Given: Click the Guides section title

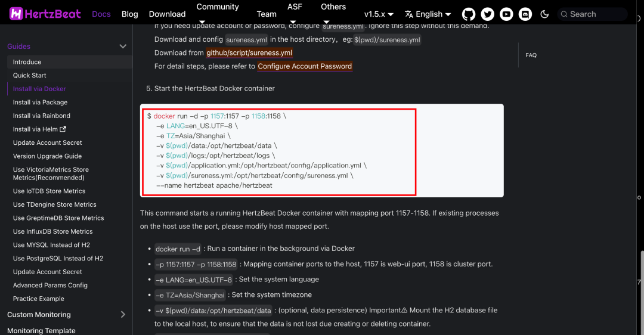Looking at the screenshot, I should tap(18, 46).
